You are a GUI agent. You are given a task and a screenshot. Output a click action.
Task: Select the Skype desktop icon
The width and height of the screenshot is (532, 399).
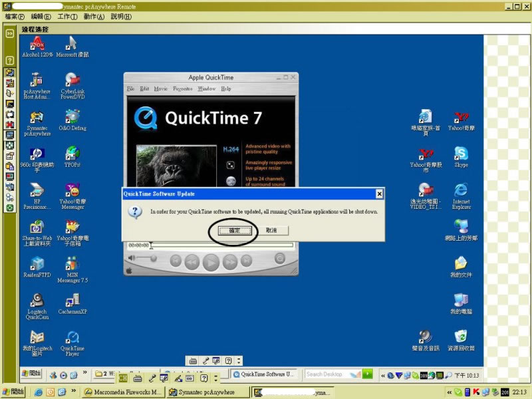tap(461, 157)
